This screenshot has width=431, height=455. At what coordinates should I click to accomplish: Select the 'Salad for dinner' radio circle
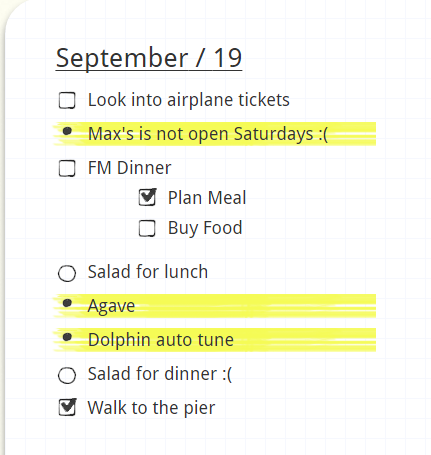click(x=67, y=375)
